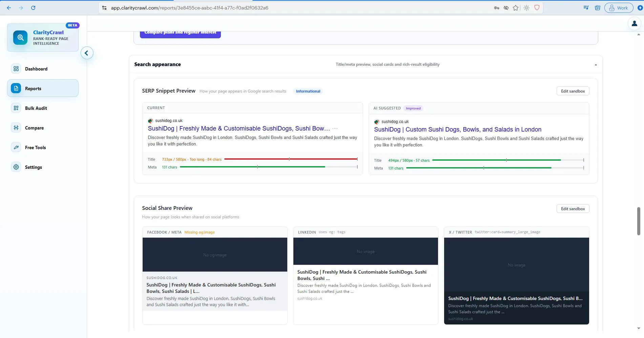Go forward with browser forward arrow

click(21, 8)
